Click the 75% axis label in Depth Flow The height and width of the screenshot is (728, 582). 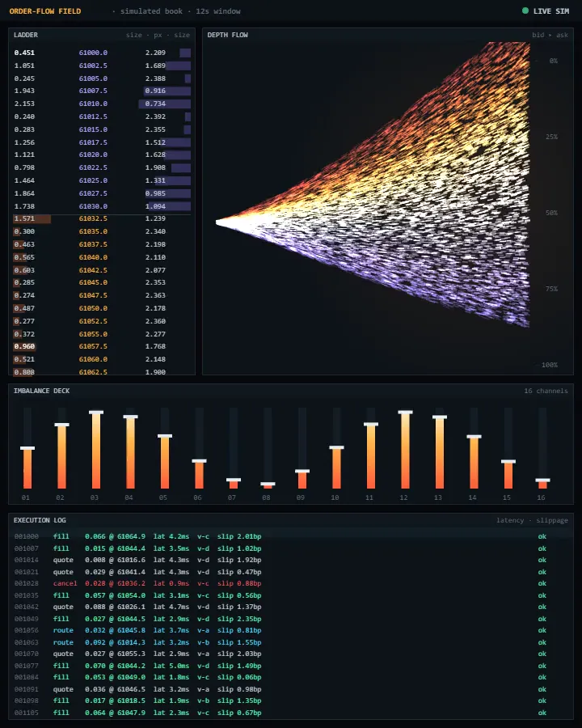[551, 289]
